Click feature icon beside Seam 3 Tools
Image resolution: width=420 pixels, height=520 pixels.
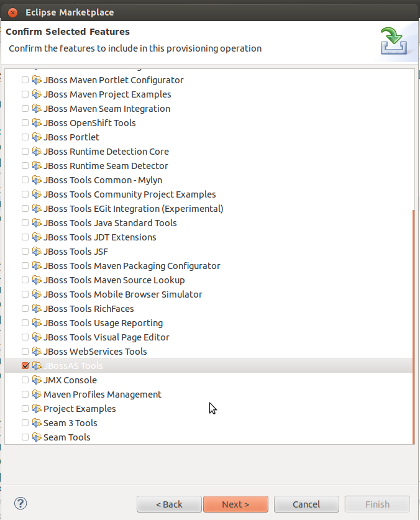coord(37,423)
